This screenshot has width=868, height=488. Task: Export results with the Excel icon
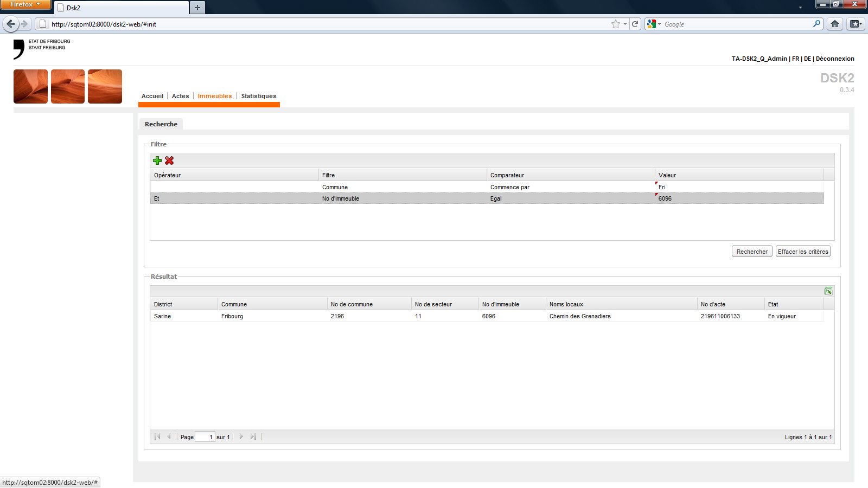tap(828, 291)
